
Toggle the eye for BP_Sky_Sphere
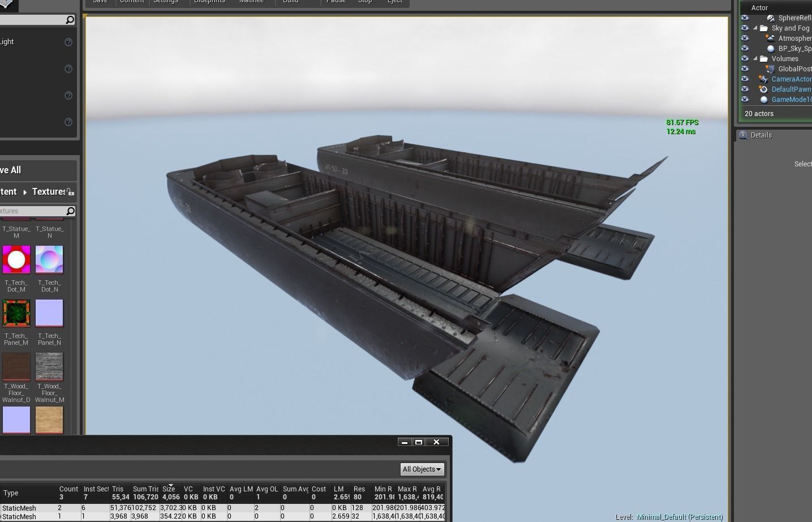745,49
